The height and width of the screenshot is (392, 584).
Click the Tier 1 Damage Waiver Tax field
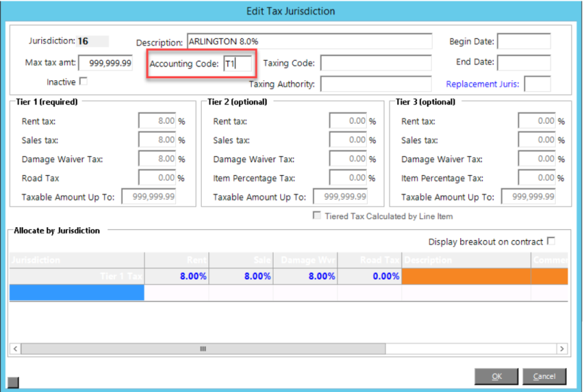(157, 158)
